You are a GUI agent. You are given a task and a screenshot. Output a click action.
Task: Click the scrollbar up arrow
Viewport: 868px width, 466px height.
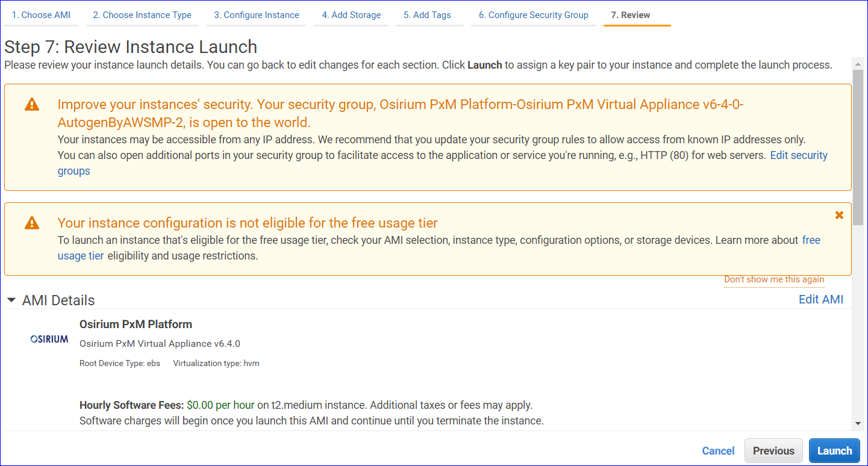(x=858, y=64)
